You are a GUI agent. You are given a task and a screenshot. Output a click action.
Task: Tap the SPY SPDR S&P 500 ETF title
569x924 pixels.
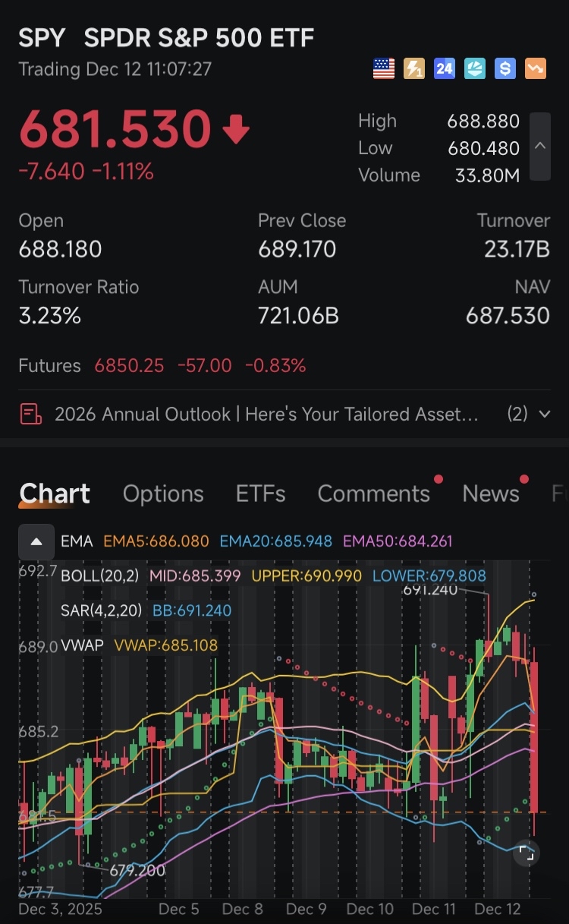click(166, 38)
